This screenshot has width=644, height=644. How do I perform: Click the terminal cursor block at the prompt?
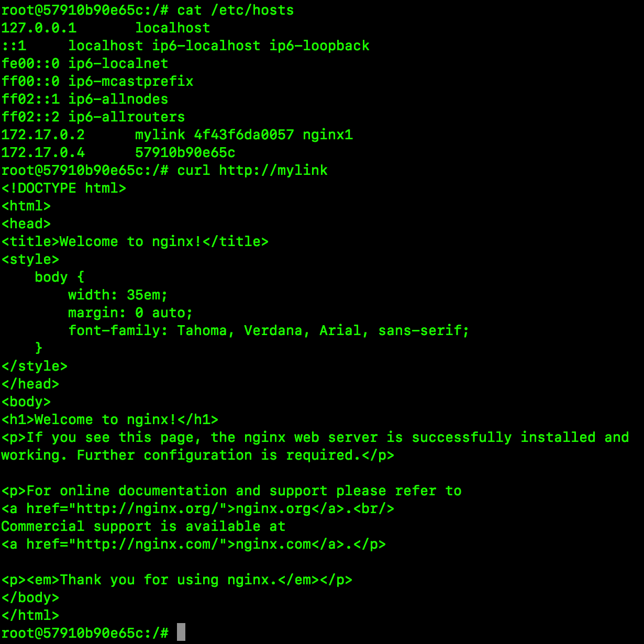pyautogui.click(x=181, y=632)
